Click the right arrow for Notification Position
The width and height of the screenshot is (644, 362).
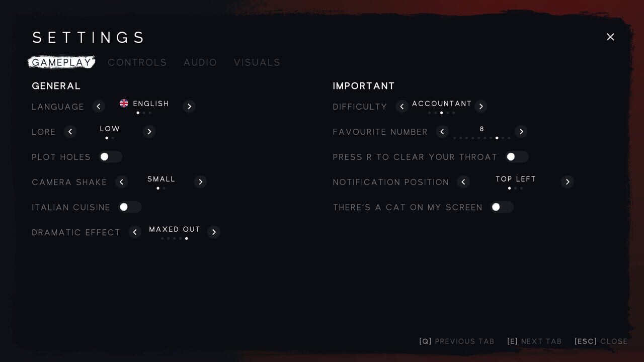click(568, 182)
